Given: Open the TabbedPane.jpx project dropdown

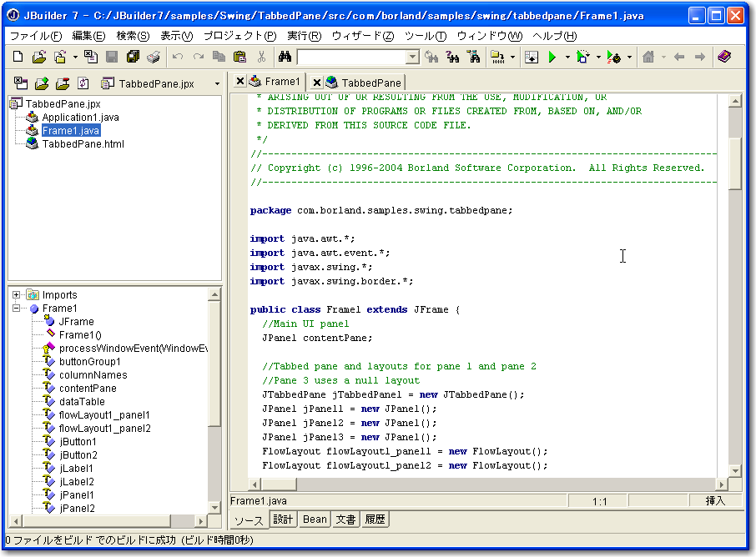Looking at the screenshot, I should pyautogui.click(x=217, y=83).
